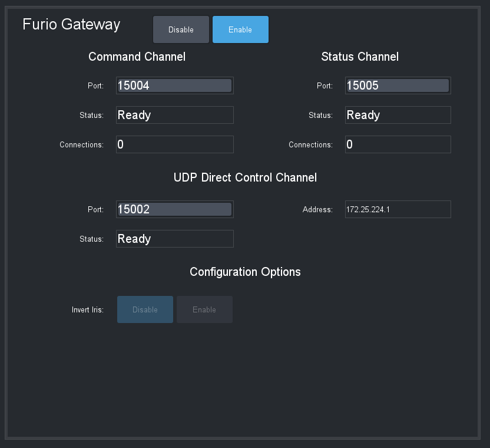Select the Command Channel port field showing 15004
Image resolution: width=490 pixels, height=448 pixels.
[174, 85]
